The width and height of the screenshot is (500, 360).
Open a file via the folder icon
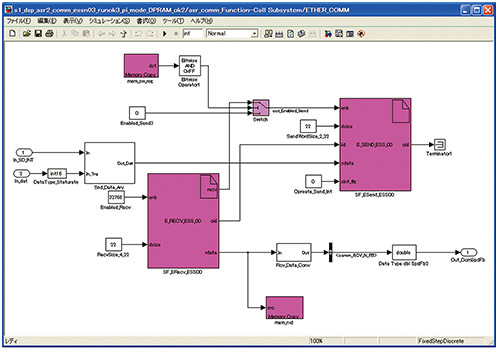point(27,33)
